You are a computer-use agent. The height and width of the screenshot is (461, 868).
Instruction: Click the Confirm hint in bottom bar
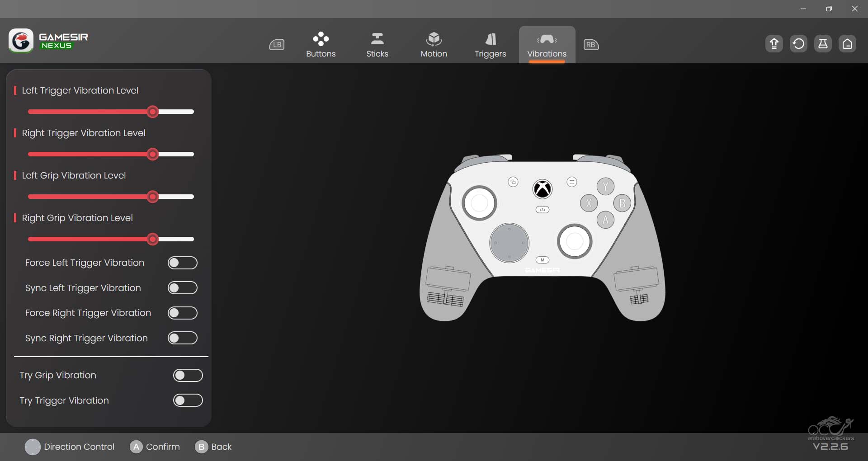click(155, 447)
